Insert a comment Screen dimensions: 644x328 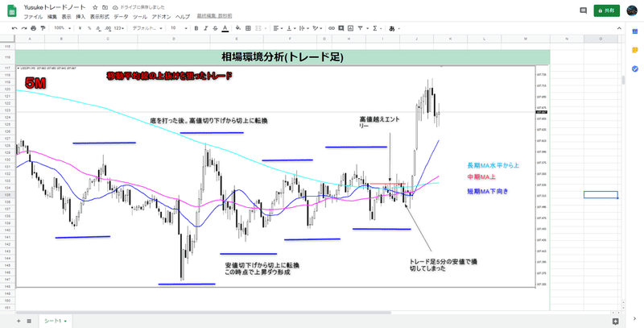[341, 28]
